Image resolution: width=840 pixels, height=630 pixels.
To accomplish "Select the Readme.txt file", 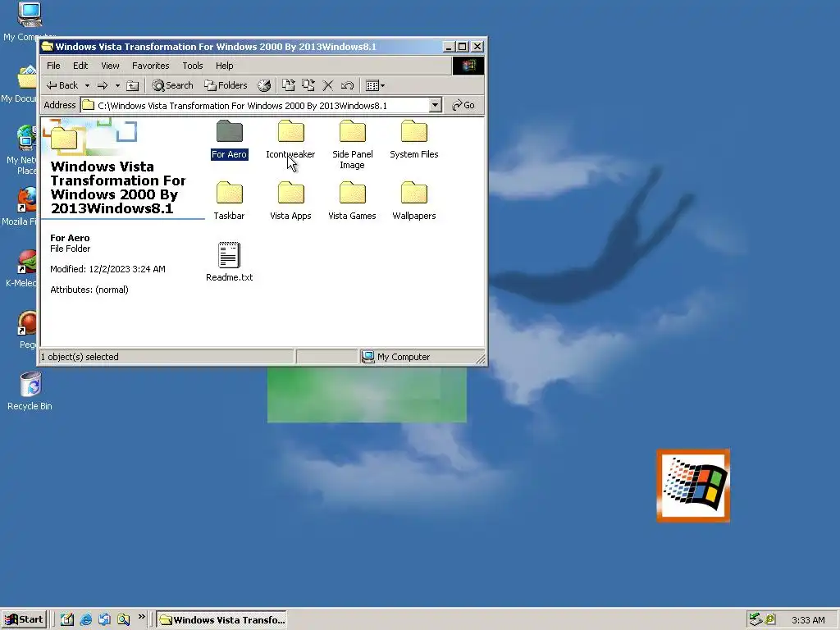I will coord(230,262).
